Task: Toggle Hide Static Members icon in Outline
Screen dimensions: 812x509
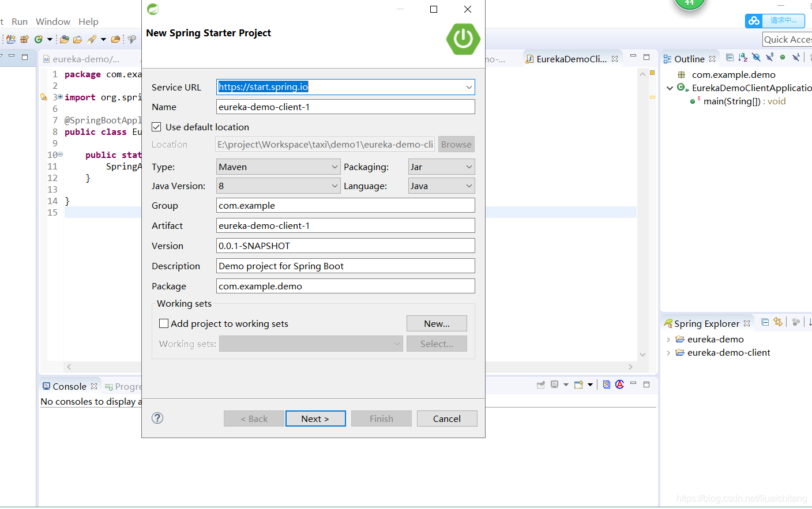Action: tap(769, 57)
